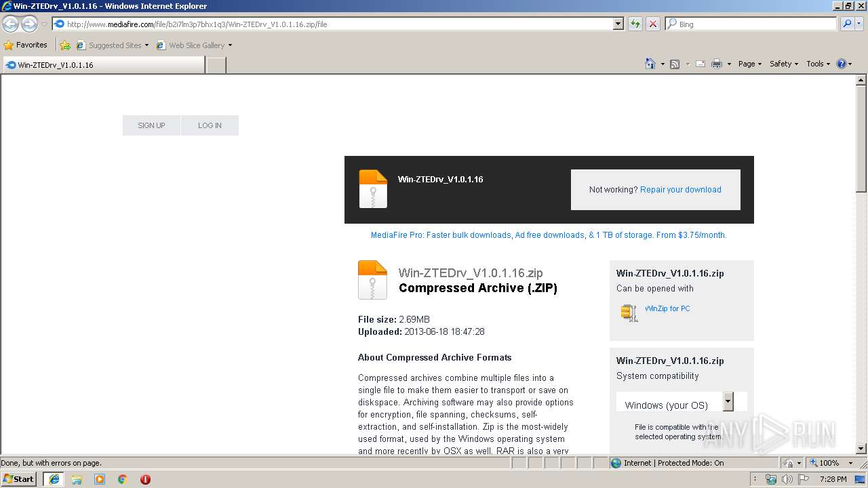Image resolution: width=868 pixels, height=488 pixels.
Task: Click the search magnifier button
Action: click(846, 24)
